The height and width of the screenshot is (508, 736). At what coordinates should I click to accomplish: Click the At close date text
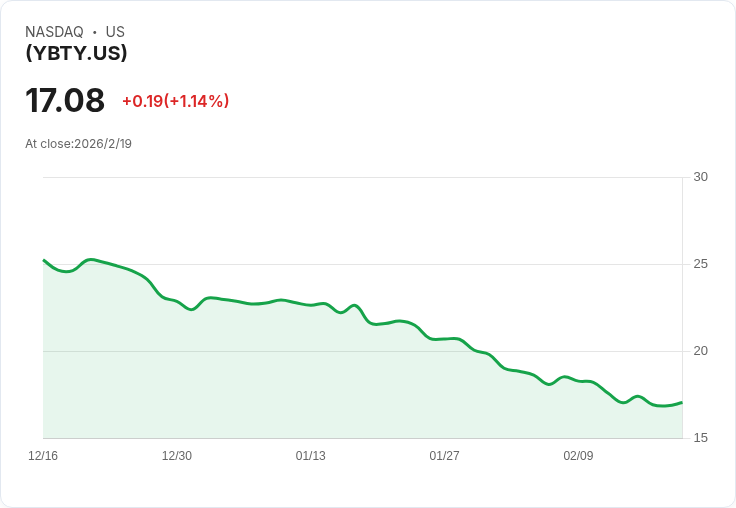click(x=78, y=143)
